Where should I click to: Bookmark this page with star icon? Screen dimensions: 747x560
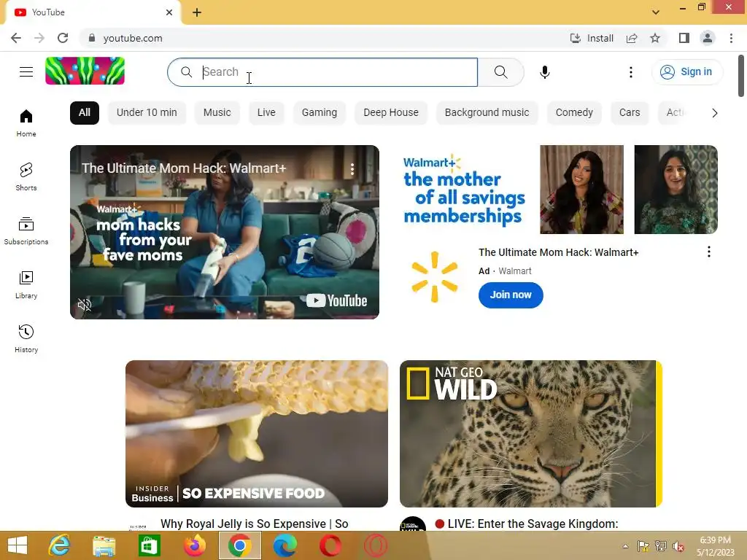pos(655,38)
